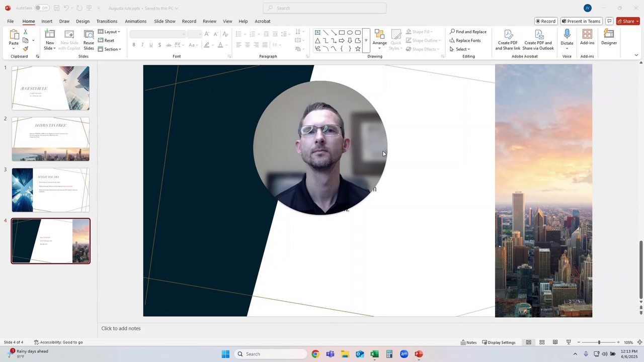Image resolution: width=644 pixels, height=362 pixels.
Task: Open the font name combo box
Action: (157, 34)
